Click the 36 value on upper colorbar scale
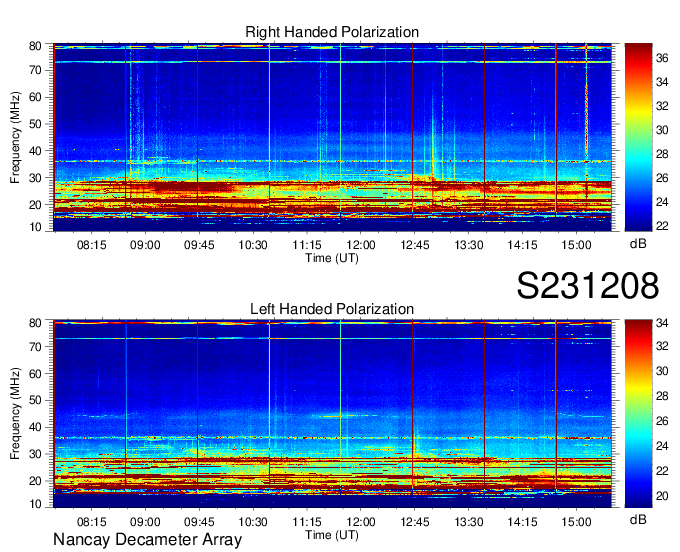The width and height of the screenshot is (680, 552). 662,58
